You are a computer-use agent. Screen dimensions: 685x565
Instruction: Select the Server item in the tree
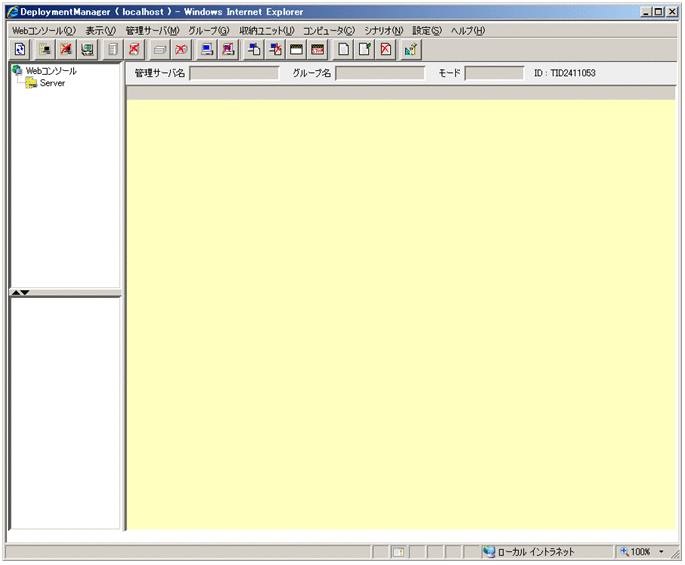(x=53, y=83)
